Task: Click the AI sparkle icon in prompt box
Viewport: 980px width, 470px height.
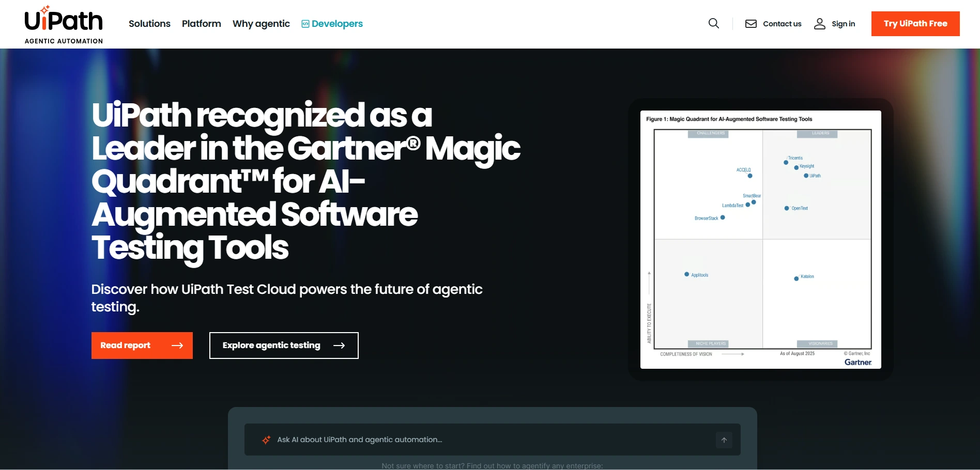Action: tap(266, 440)
